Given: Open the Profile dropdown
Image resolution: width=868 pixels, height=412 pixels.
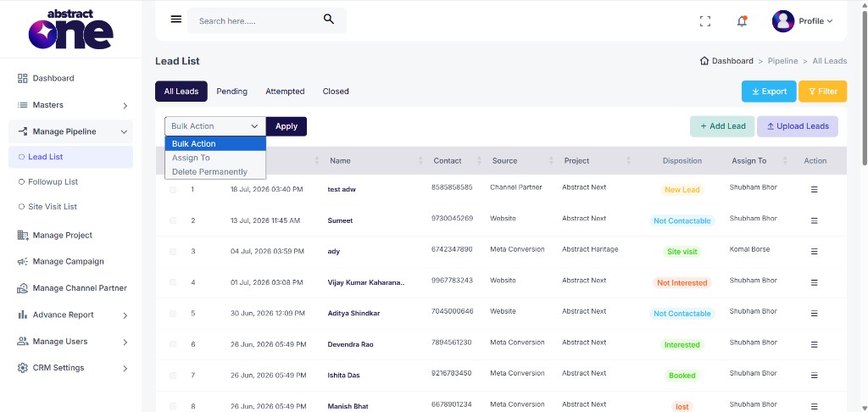Looking at the screenshot, I should [x=815, y=21].
